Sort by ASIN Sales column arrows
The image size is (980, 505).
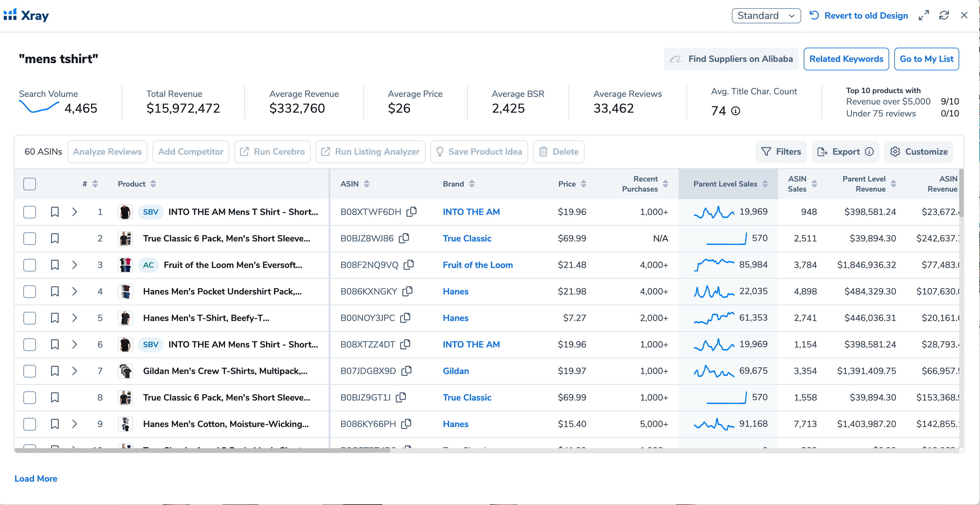814,184
